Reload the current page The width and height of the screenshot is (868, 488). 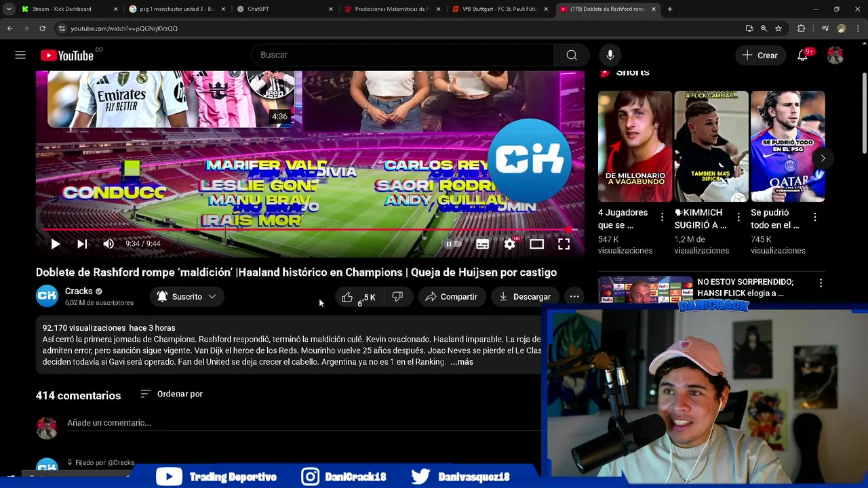point(43,28)
